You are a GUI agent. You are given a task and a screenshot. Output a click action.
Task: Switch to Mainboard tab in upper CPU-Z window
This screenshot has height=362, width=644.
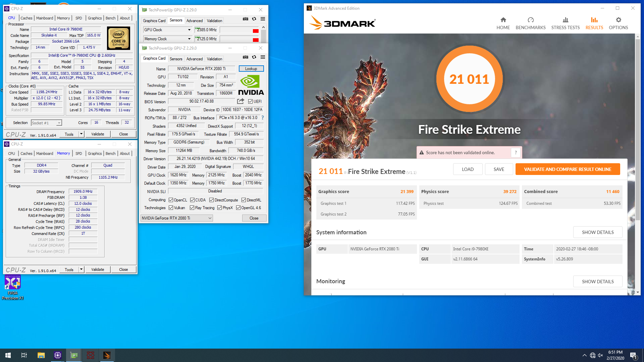click(45, 18)
